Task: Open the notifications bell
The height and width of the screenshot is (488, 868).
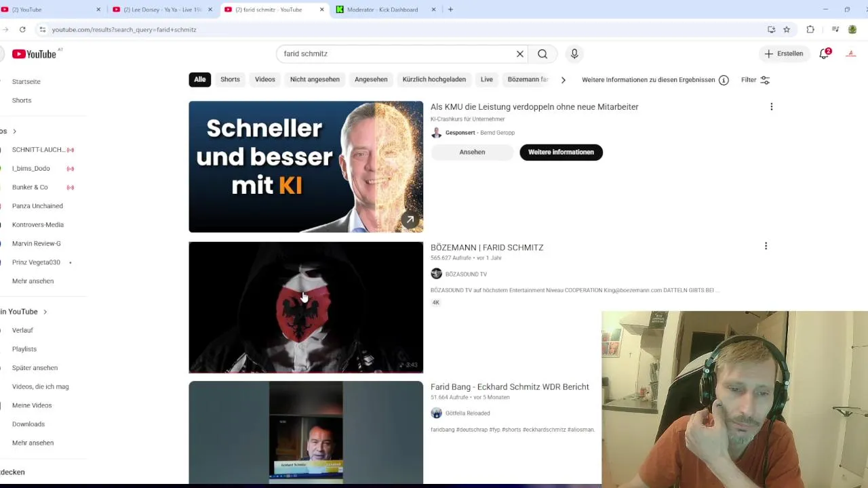Action: [x=825, y=54]
